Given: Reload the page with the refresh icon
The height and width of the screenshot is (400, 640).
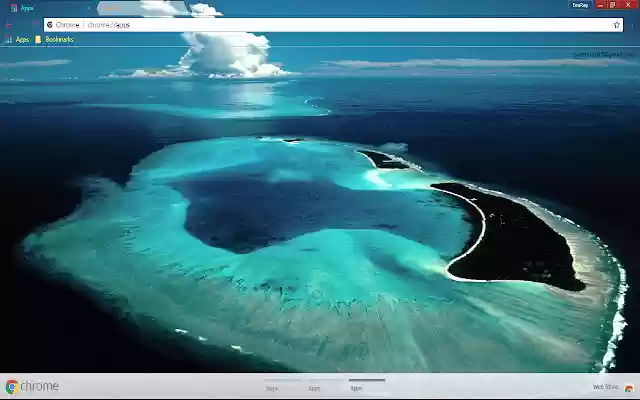Looking at the screenshot, I should pyautogui.click(x=35, y=25).
